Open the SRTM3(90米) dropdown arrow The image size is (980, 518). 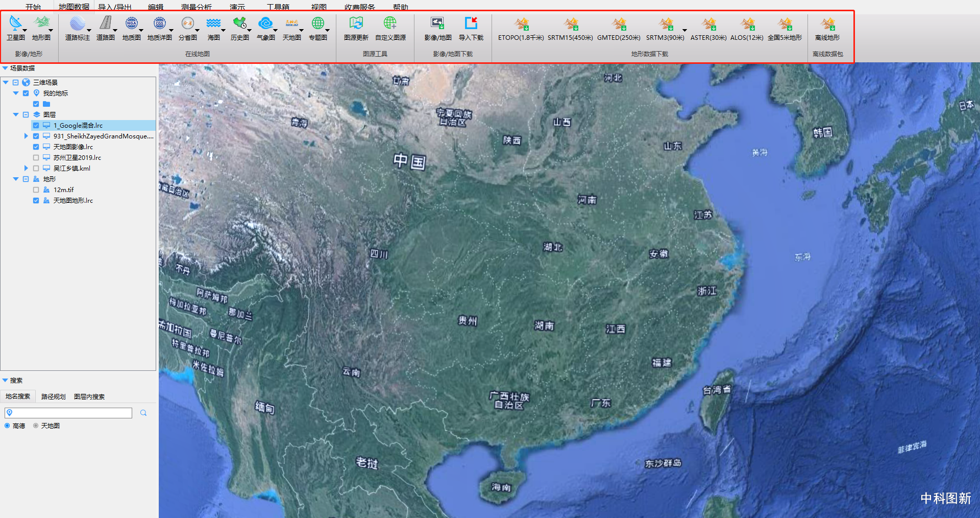point(684,30)
